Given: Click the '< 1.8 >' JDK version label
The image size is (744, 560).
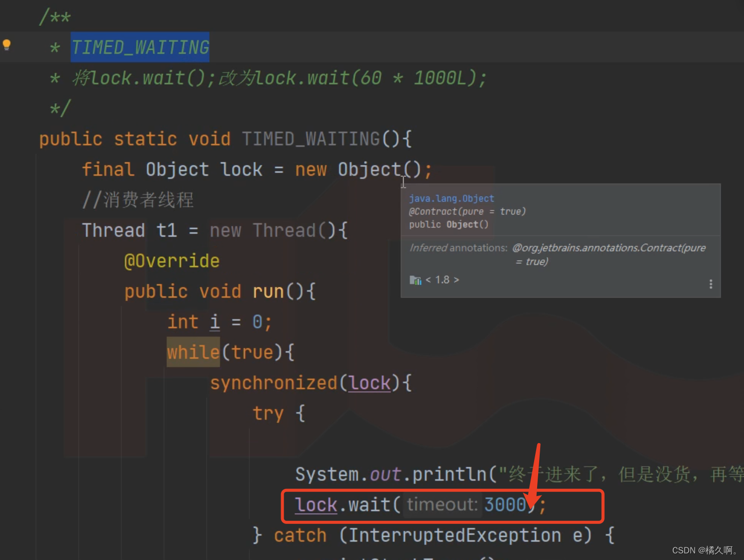Looking at the screenshot, I should tap(442, 280).
